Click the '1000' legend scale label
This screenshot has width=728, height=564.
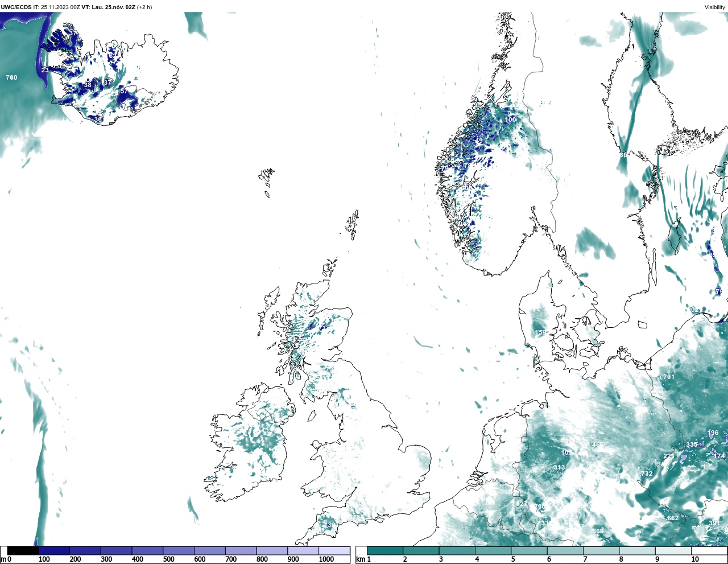326,559
